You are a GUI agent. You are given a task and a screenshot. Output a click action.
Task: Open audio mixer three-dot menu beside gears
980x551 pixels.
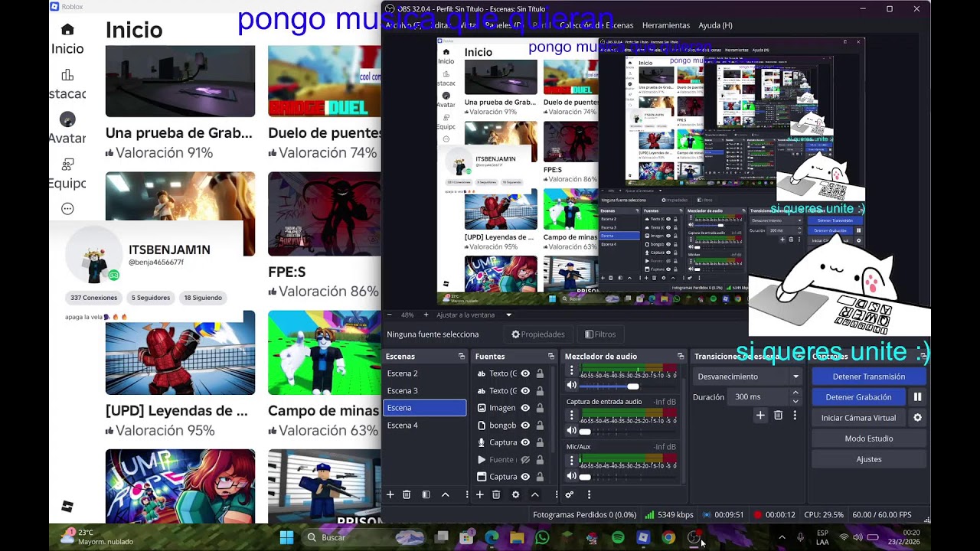click(x=589, y=495)
